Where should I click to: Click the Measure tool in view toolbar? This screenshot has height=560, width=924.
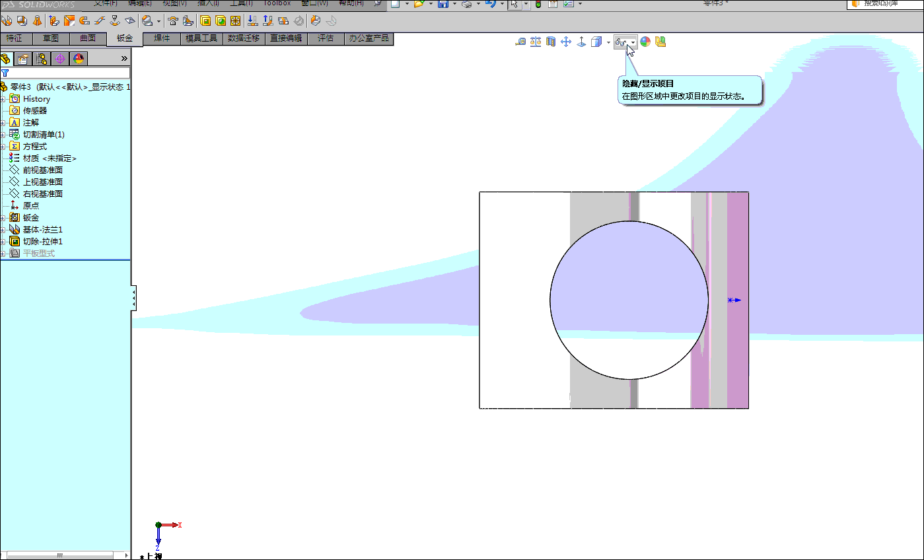pyautogui.click(x=520, y=42)
